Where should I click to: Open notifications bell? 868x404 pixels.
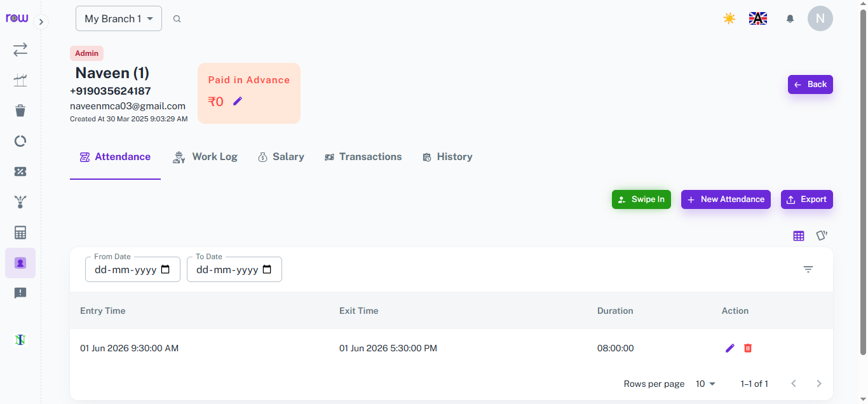tap(790, 19)
